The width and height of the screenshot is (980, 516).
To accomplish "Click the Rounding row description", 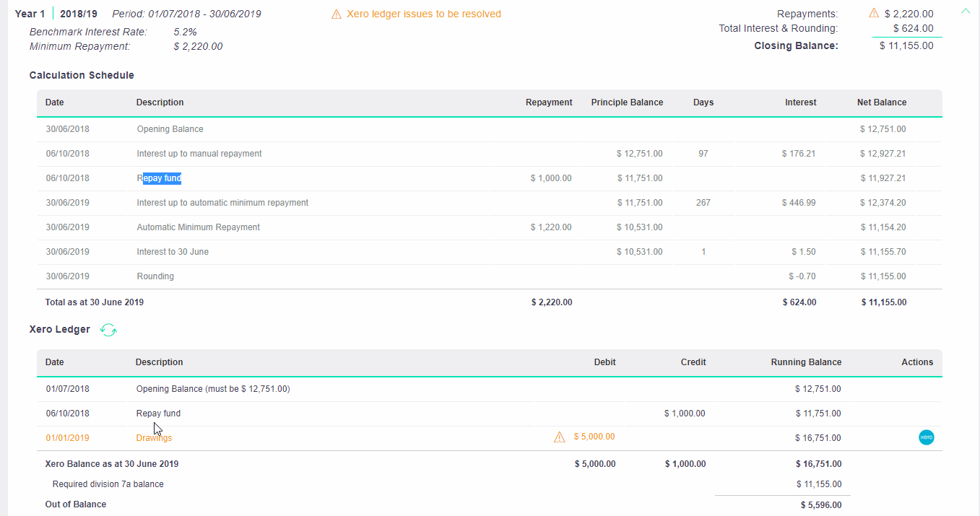I will point(155,276).
